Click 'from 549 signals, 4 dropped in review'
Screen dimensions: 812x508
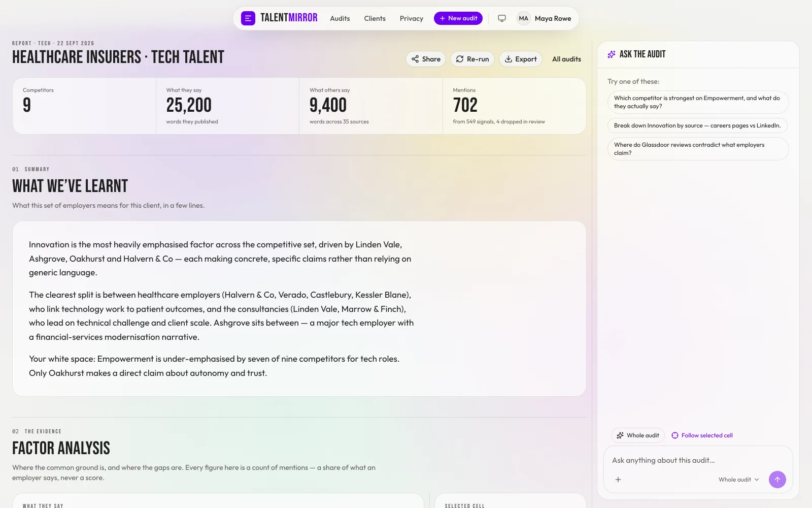499,122
